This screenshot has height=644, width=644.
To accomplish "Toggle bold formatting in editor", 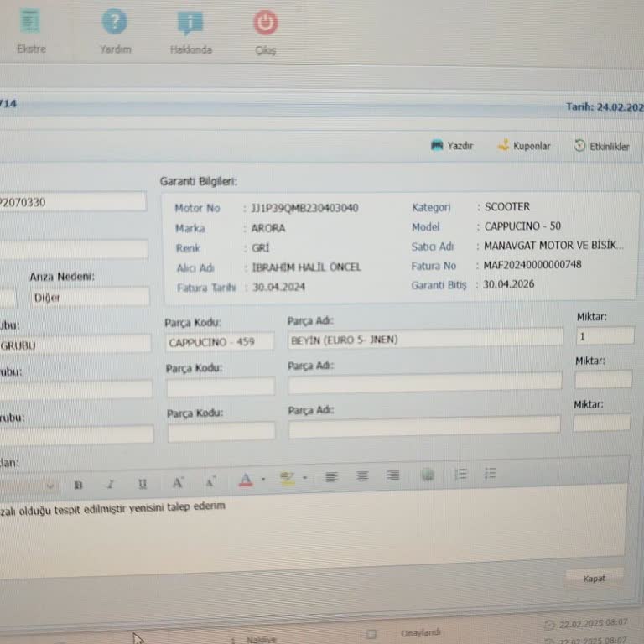I will 78,484.
